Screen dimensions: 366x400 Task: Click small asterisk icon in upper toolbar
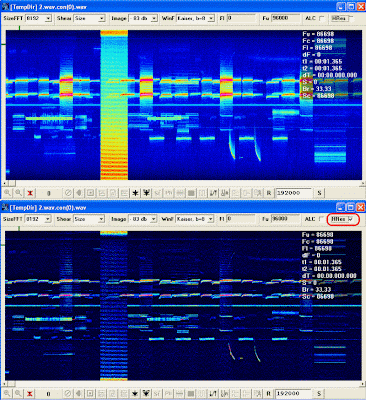(135, 193)
